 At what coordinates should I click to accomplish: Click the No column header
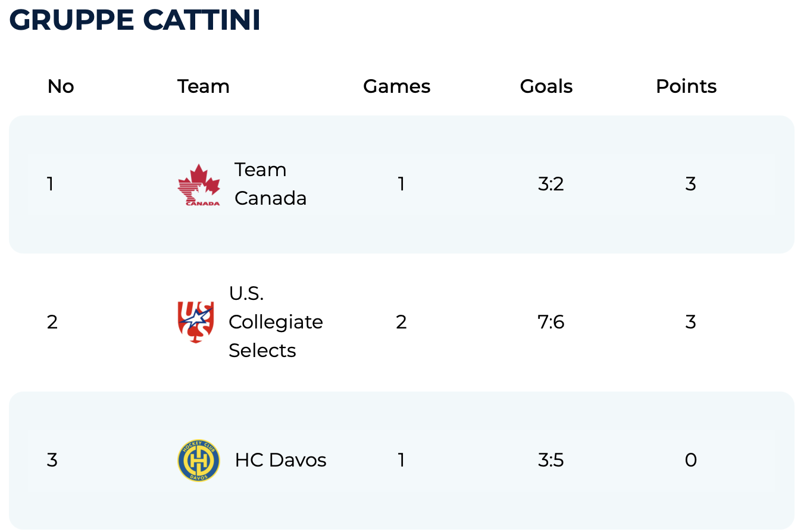[61, 86]
